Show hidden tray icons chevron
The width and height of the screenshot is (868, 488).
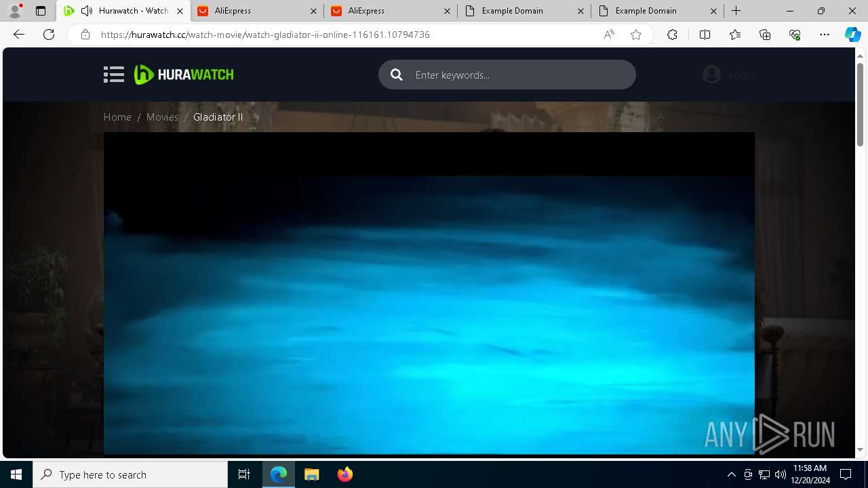click(731, 474)
